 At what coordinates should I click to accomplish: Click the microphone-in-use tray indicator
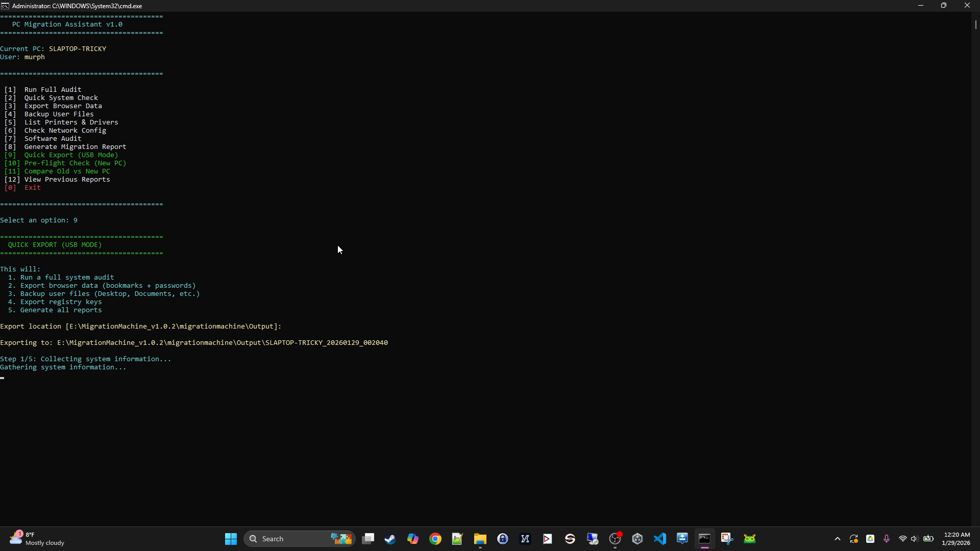pos(887,539)
